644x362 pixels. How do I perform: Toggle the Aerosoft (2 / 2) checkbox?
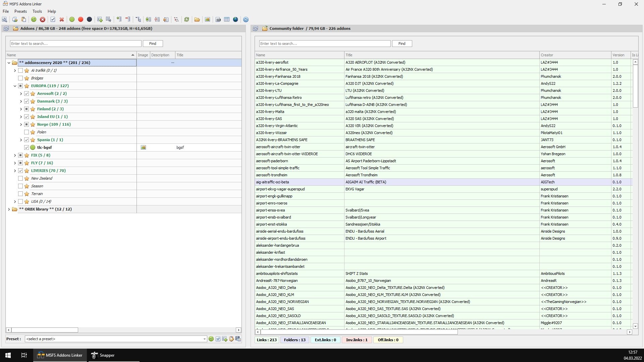[x=26, y=94]
